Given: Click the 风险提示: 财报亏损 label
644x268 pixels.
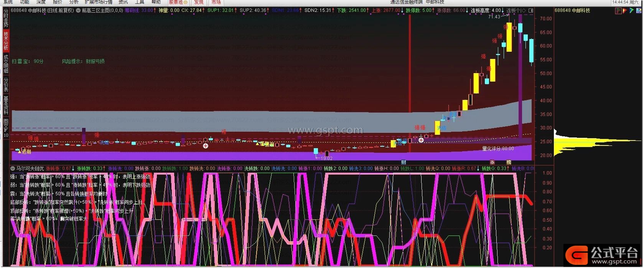Looking at the screenshot, I should pyautogui.click(x=83, y=61).
